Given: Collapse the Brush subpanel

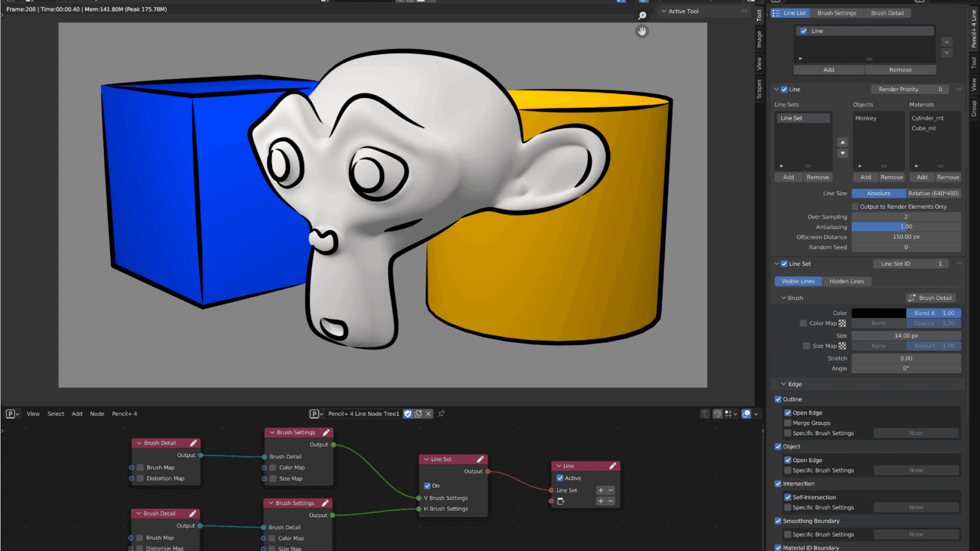Looking at the screenshot, I should [x=784, y=298].
